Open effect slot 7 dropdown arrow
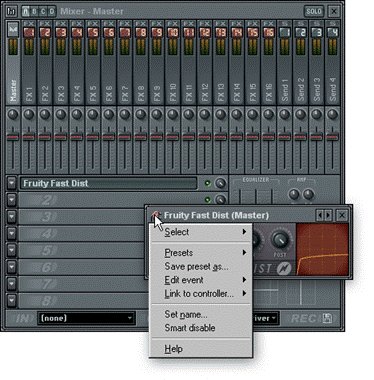Screen dimensions: 374x380 click(x=12, y=284)
